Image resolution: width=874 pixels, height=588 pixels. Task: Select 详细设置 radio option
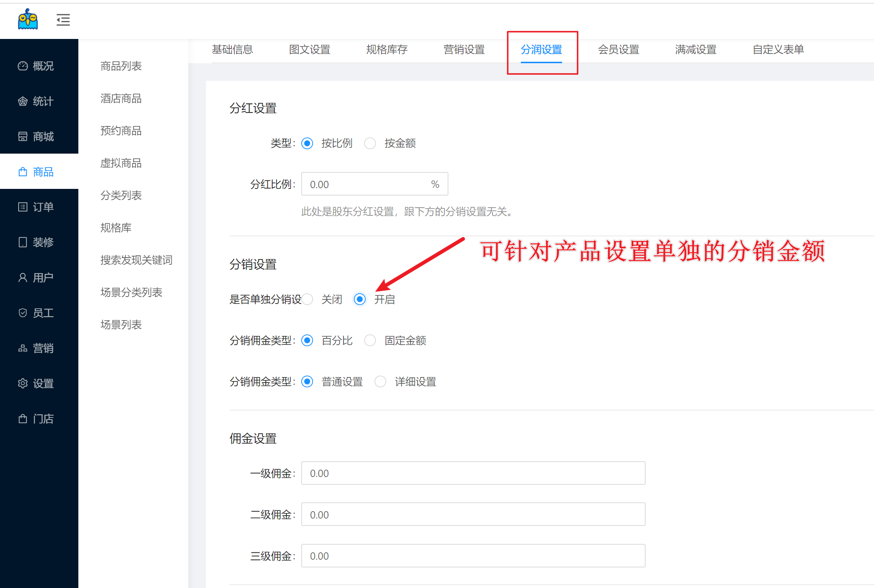point(380,382)
